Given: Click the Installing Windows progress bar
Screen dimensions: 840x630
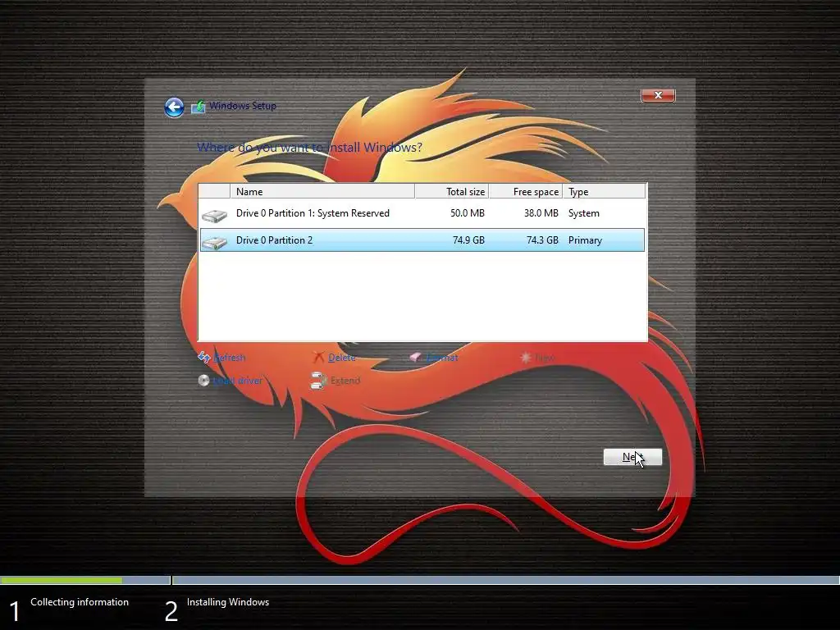Looking at the screenshot, I should (x=505, y=580).
